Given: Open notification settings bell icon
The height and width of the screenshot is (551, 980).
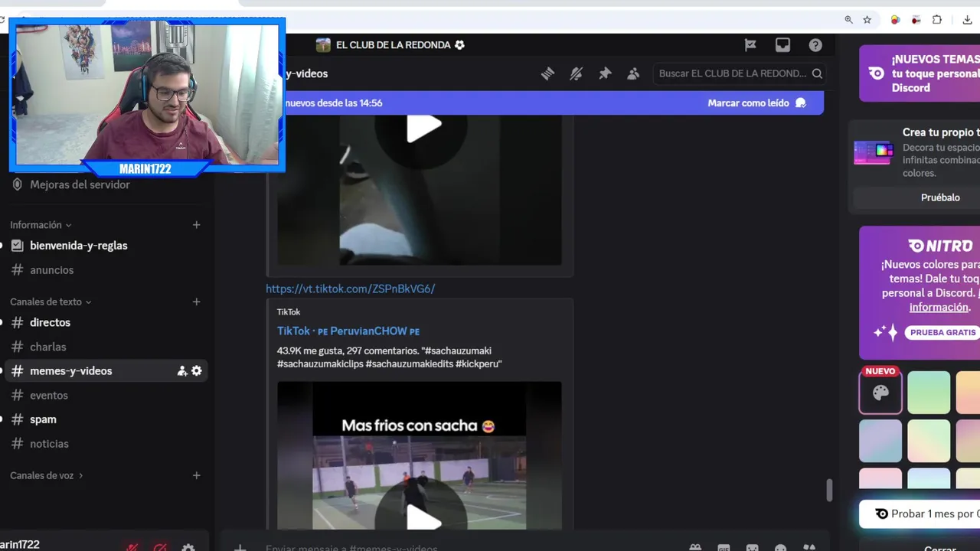Looking at the screenshot, I should [577, 73].
